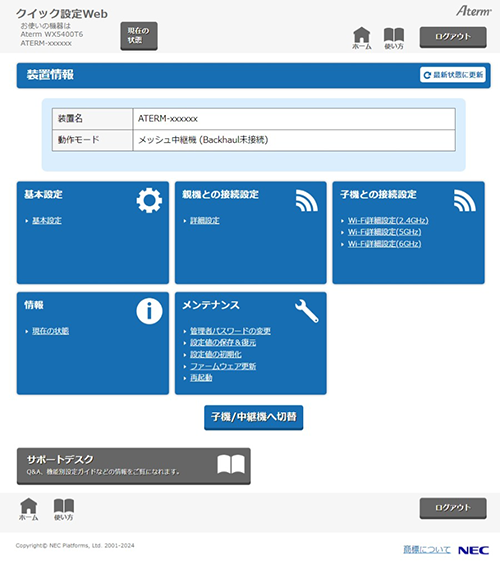Click the 装置名 label cell
Viewport: 500px width, 563px height.
pos(92,118)
